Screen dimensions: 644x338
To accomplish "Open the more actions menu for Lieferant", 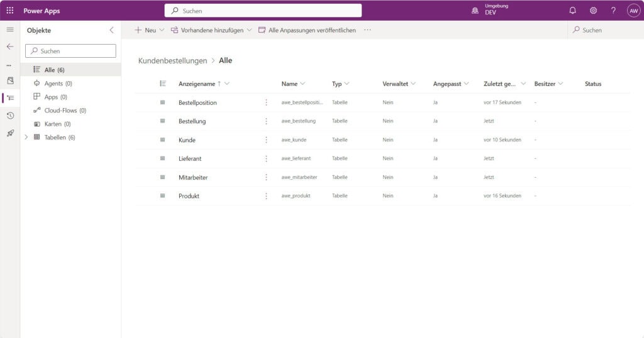I will click(x=266, y=158).
